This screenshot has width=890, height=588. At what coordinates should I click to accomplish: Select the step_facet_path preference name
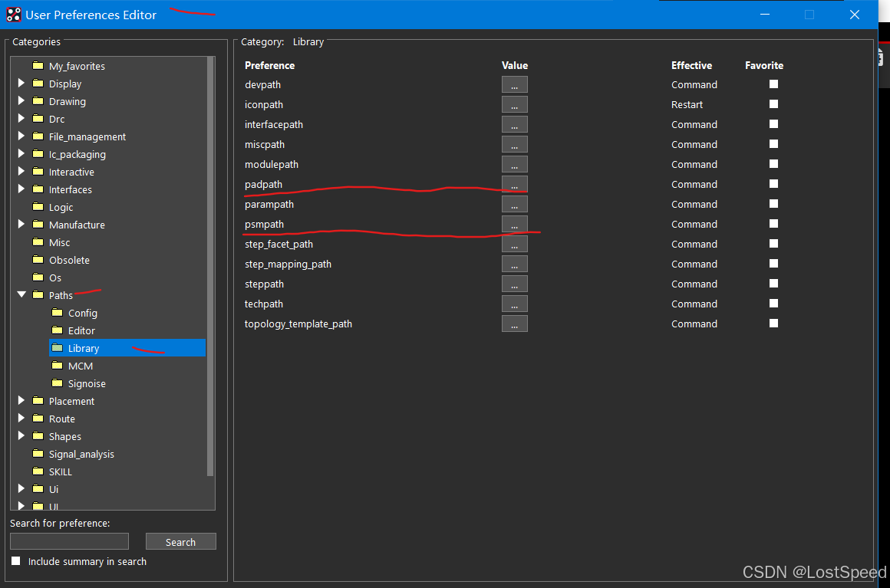pos(279,245)
